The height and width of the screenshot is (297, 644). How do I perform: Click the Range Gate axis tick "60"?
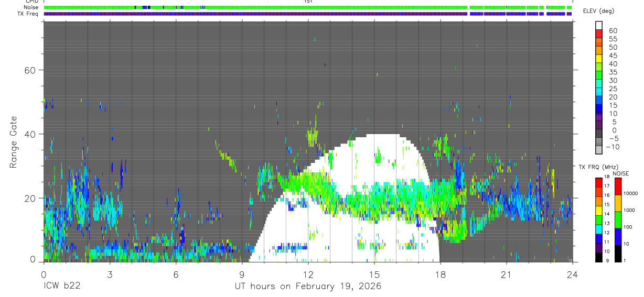[x=30, y=70]
